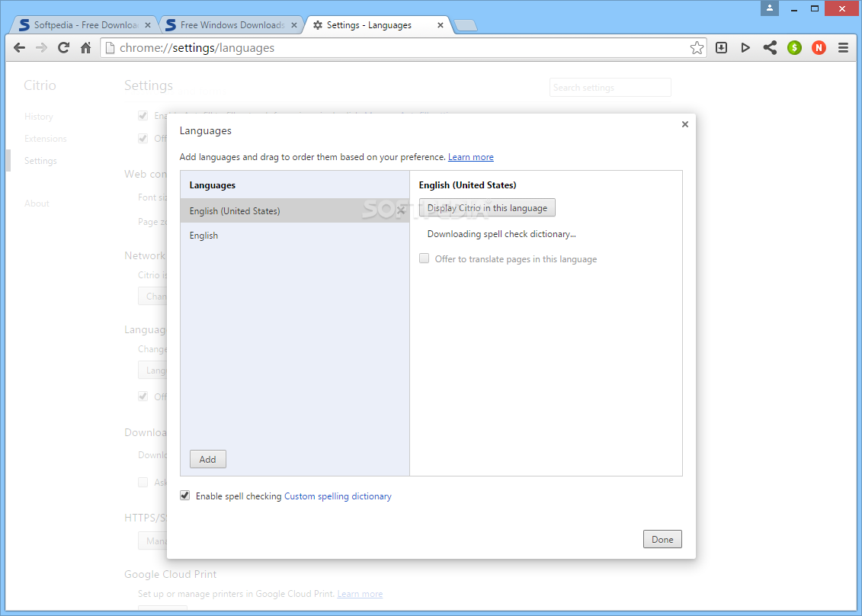Select English (United States) in language list
The height and width of the screenshot is (616, 862).
point(295,210)
